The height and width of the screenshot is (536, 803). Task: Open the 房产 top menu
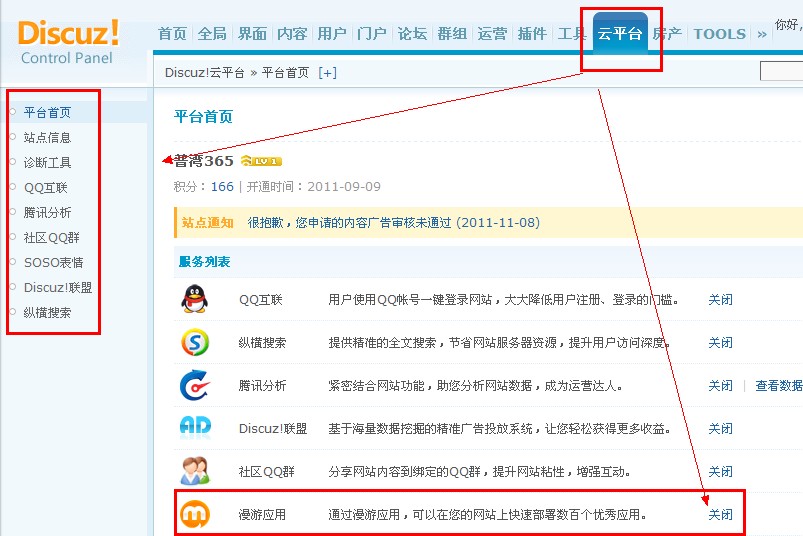click(x=667, y=34)
